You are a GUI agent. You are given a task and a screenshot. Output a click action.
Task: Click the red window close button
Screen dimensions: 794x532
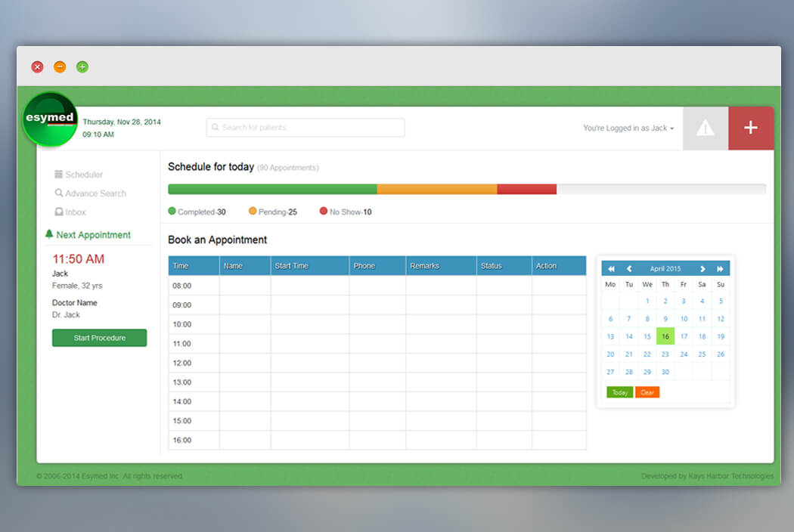tap(38, 66)
